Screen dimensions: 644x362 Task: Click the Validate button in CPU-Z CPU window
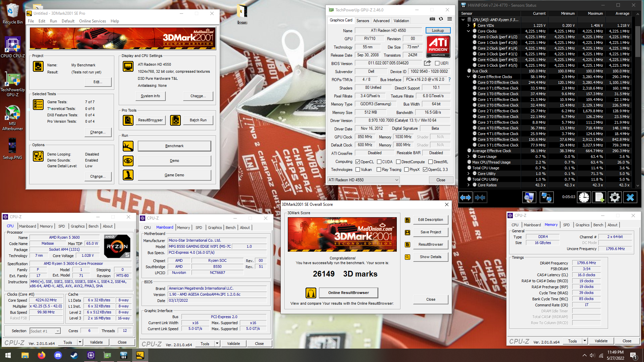point(96,342)
